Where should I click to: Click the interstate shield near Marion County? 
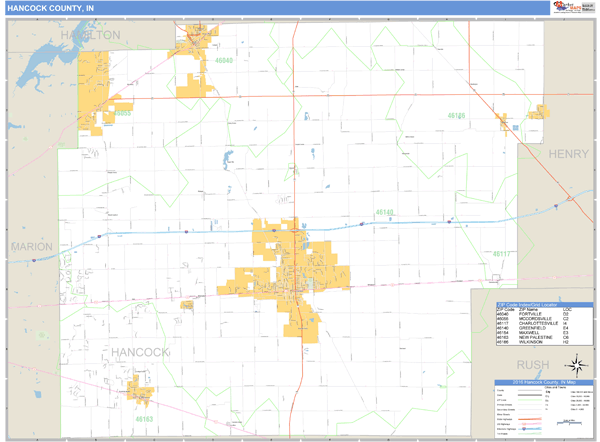(33, 260)
